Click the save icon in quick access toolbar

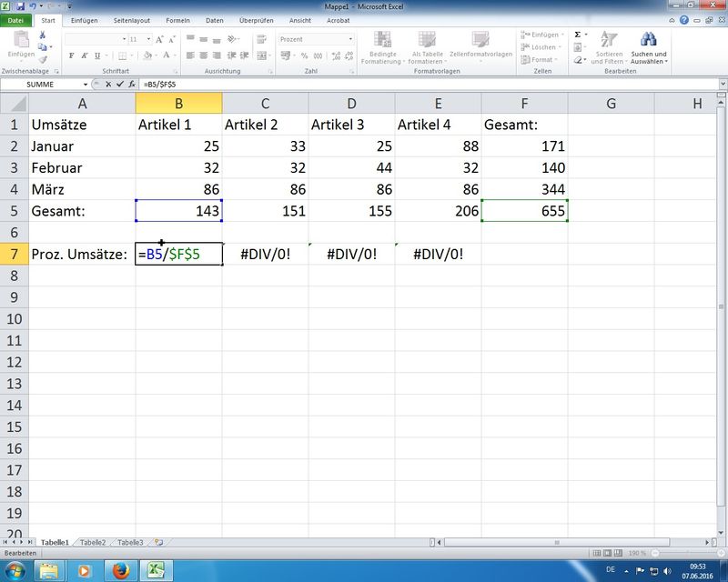20,6
